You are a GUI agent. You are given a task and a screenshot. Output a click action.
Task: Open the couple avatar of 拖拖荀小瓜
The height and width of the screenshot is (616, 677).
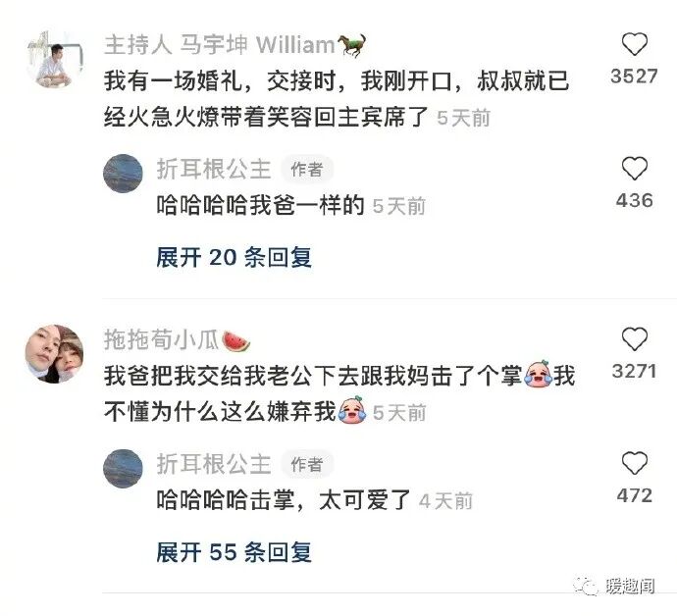[x=55, y=354]
